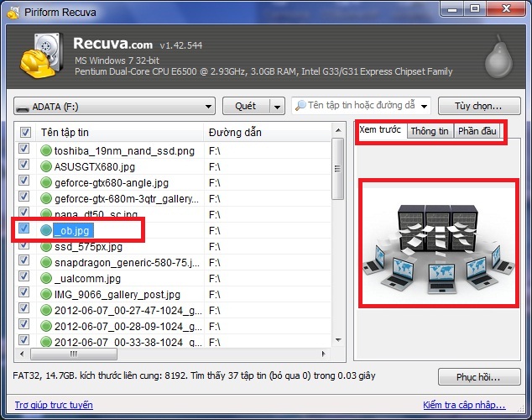Click the green status dot beside ASUSGTX680.jpg
Image resolution: width=532 pixels, height=420 pixels.
(x=46, y=166)
